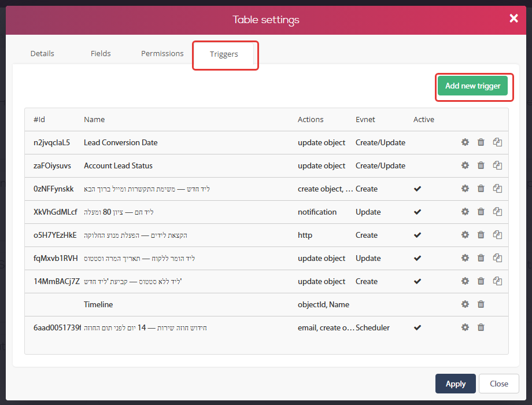Toggle Active checkmark for http trigger o5H7YEzHkE

[418, 235]
